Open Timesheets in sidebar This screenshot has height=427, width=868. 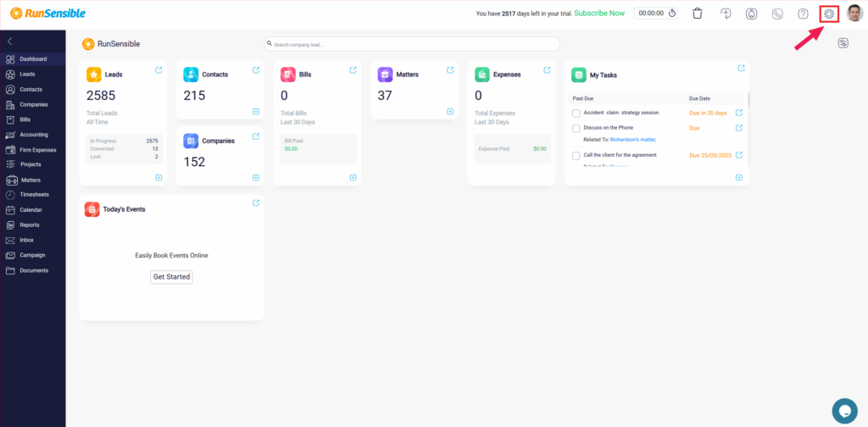pos(33,195)
